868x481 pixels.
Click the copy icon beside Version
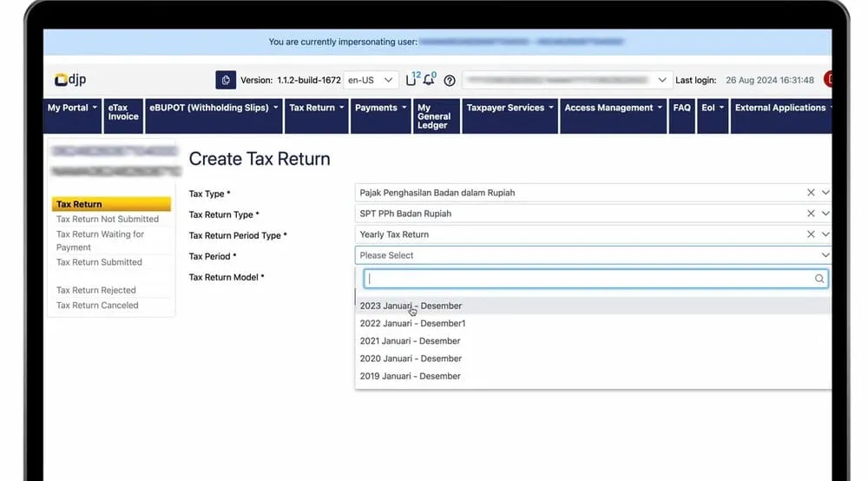tap(226, 80)
